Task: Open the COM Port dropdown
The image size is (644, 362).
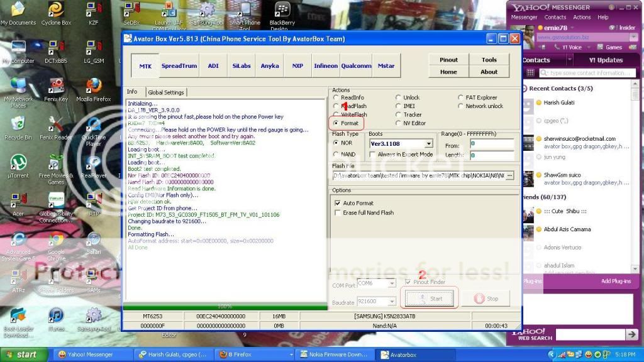Action: [391, 283]
